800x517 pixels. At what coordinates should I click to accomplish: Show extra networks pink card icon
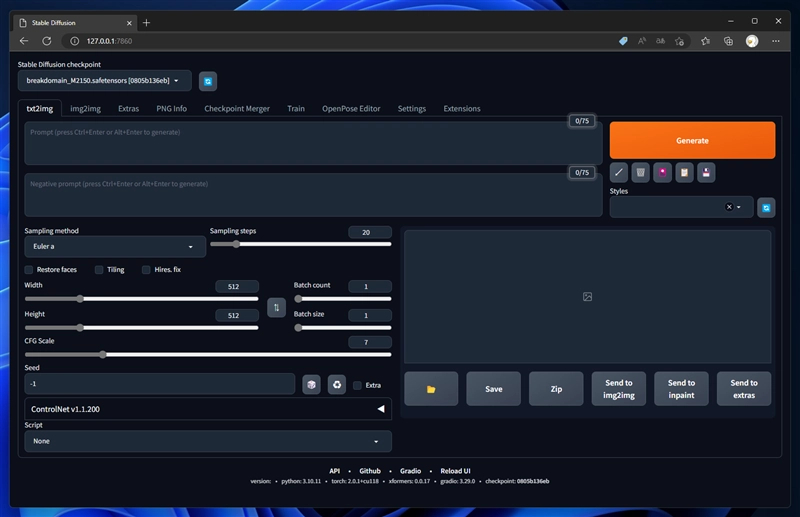click(662, 173)
